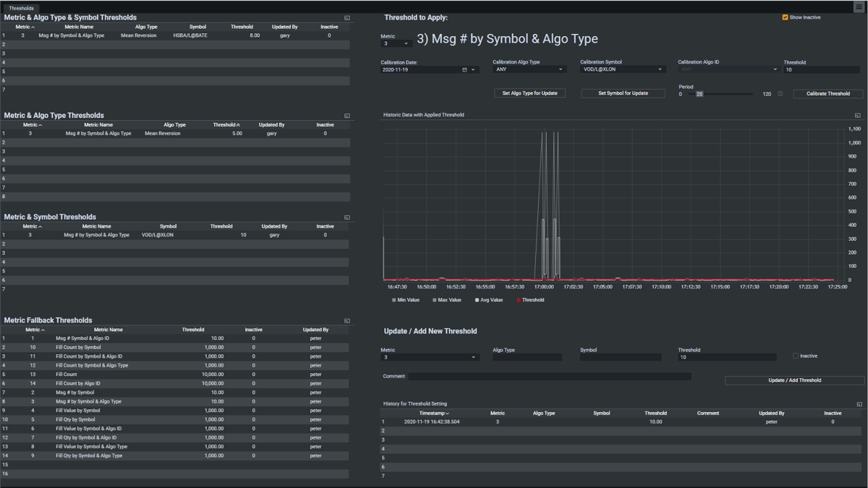Maximize the Historic Data chart panel

pos(858,115)
